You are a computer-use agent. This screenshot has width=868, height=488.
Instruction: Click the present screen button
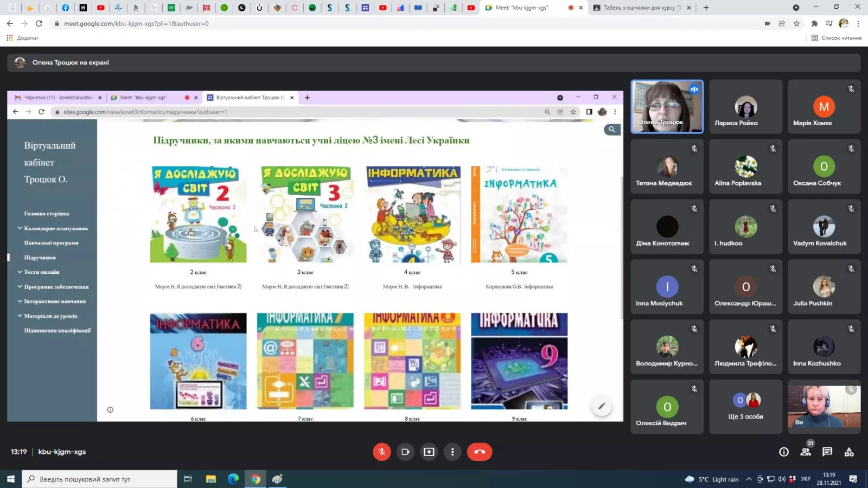[x=429, y=452]
